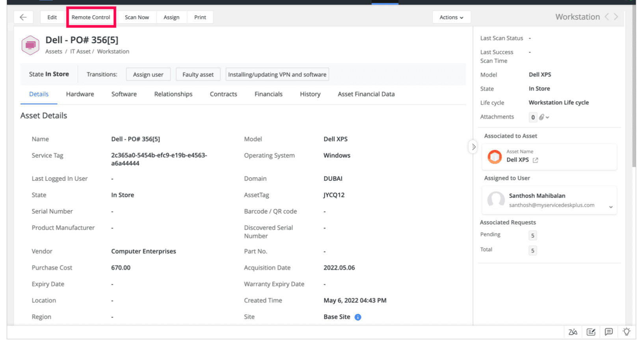Click the workstation asset icon beside the title
Screen dimensions: 644x347
(30, 45)
